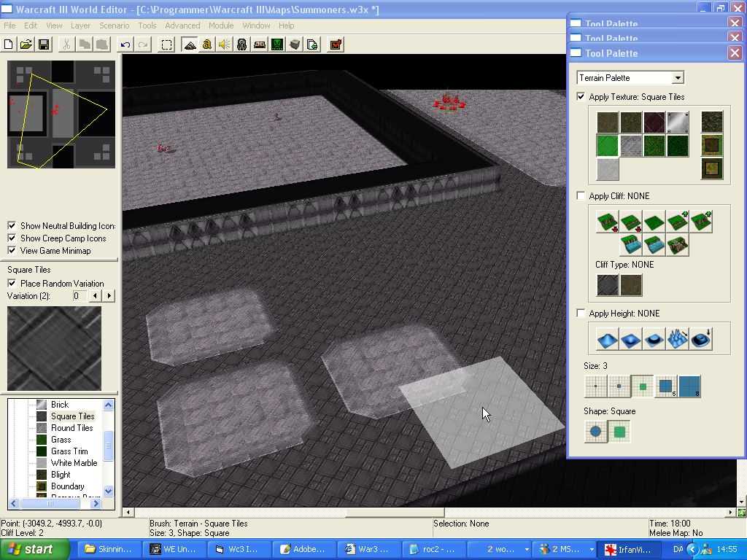Screen dimensions: 747x560
Task: Undo the last action
Action: click(x=125, y=44)
